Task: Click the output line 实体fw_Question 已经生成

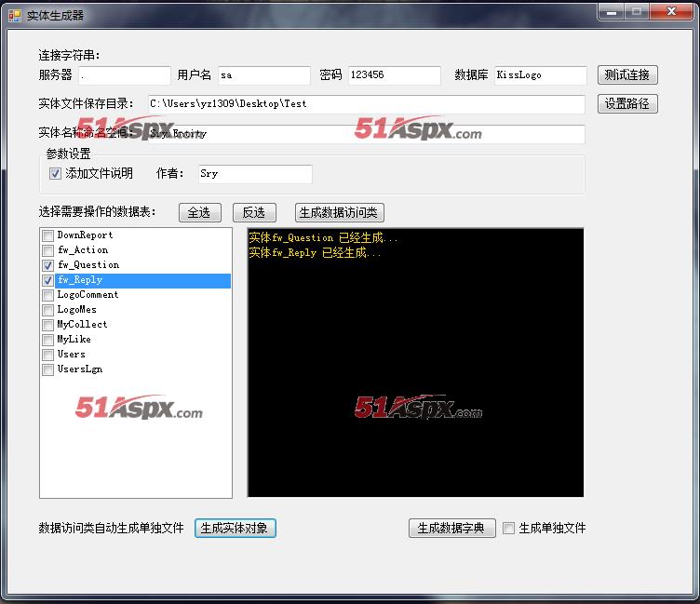Action: [323, 238]
